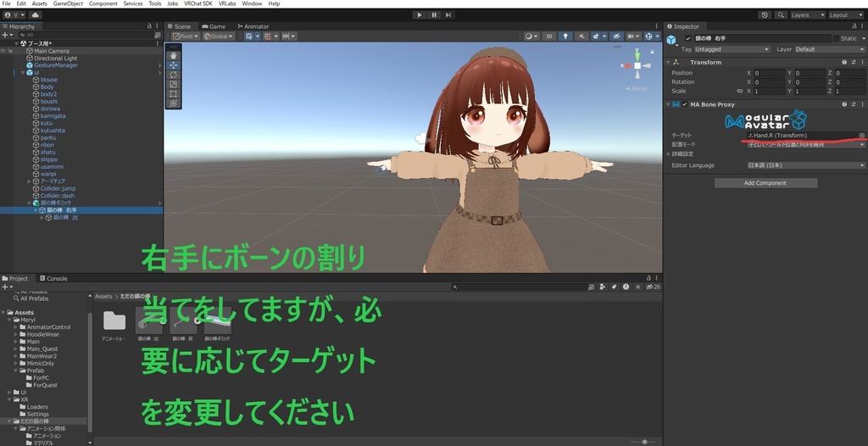Open the Pivot dropdown
Viewport: 868px width, 446px height.
coord(186,36)
